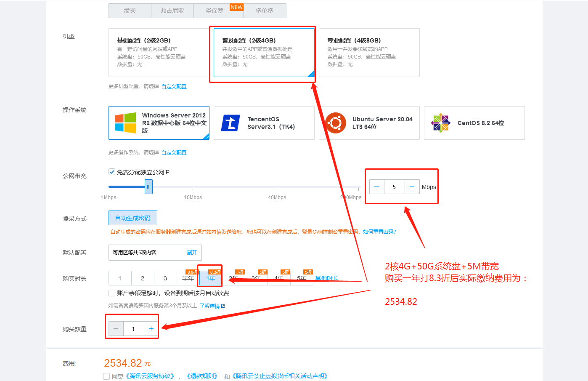This screenshot has height=381, width=588.
Task: Check the 腾讯云服务协议 agreement checkbox
Action: (x=106, y=376)
